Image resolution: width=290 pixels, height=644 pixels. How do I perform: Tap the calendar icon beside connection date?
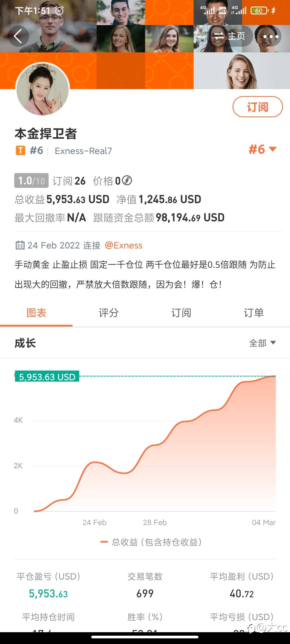pyautogui.click(x=20, y=245)
